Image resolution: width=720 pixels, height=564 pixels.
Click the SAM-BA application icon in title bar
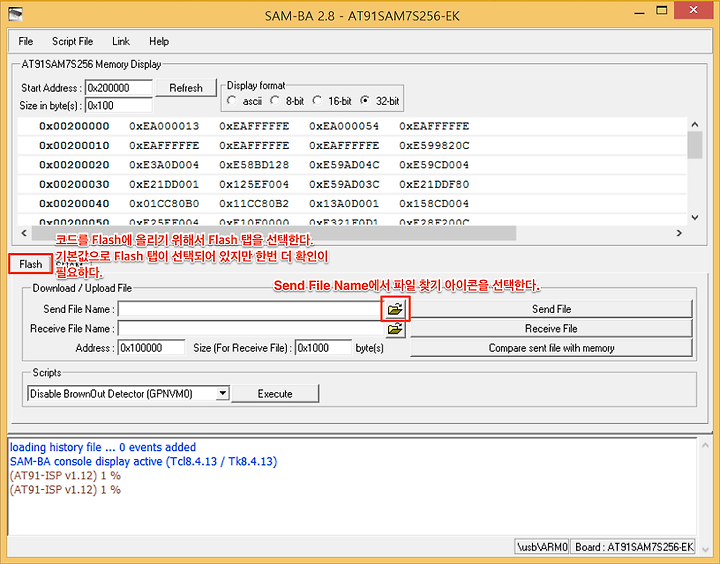15,14
